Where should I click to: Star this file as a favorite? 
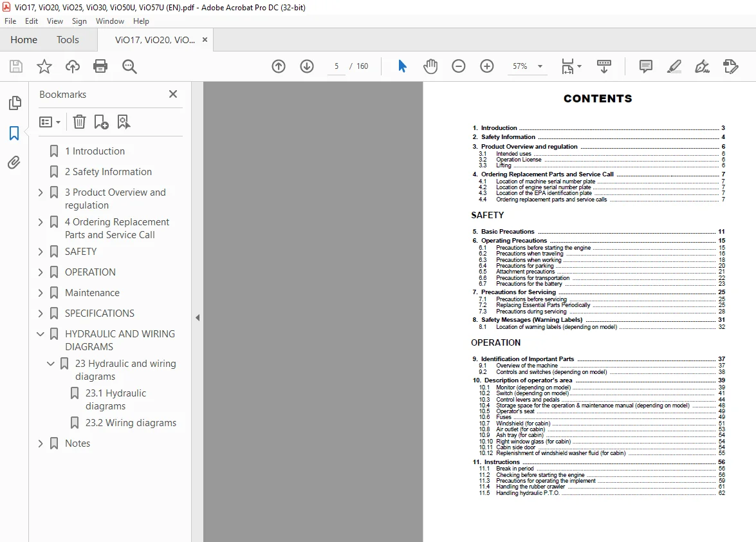click(44, 66)
